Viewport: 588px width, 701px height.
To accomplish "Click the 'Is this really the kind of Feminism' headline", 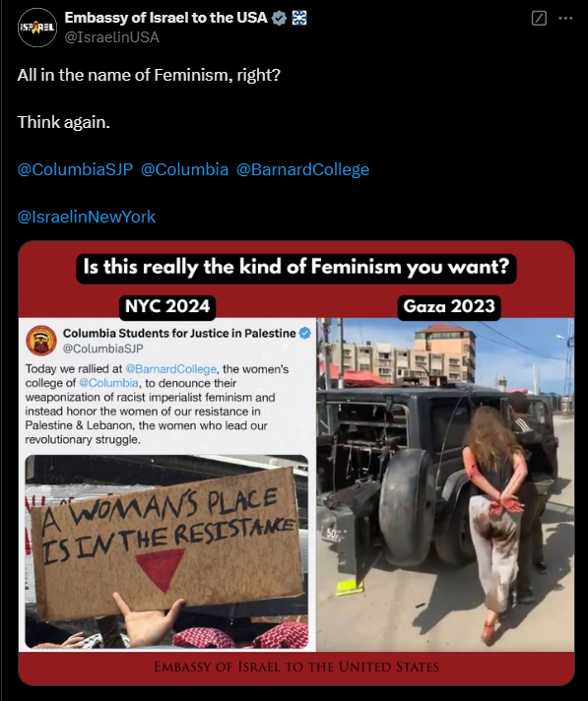I will click(x=296, y=268).
